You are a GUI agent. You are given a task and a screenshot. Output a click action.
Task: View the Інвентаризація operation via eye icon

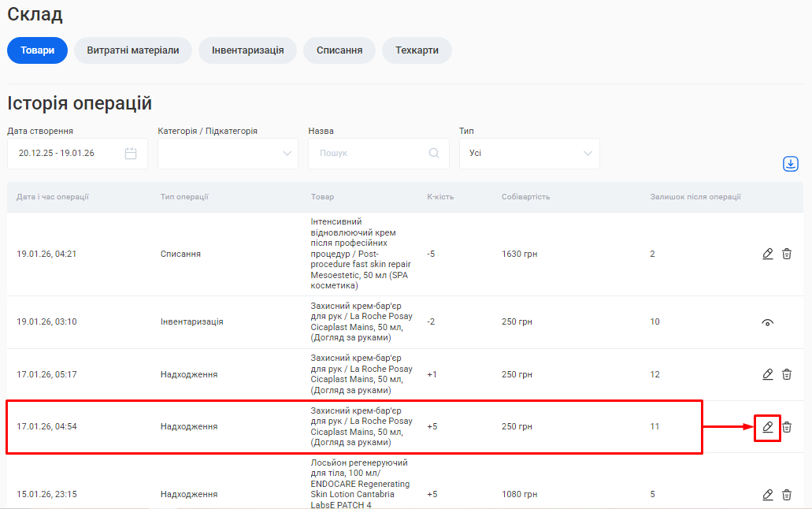(x=768, y=322)
